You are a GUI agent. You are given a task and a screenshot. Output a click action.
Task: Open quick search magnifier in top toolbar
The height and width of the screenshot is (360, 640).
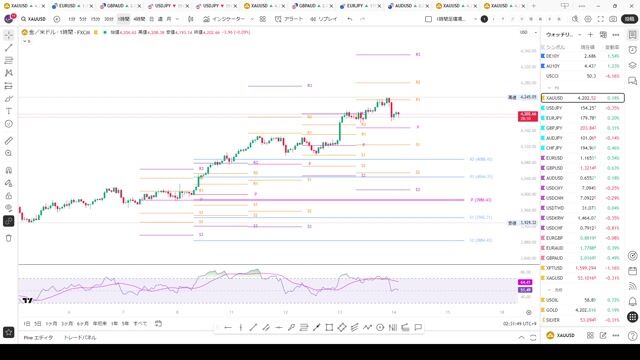click(x=575, y=19)
